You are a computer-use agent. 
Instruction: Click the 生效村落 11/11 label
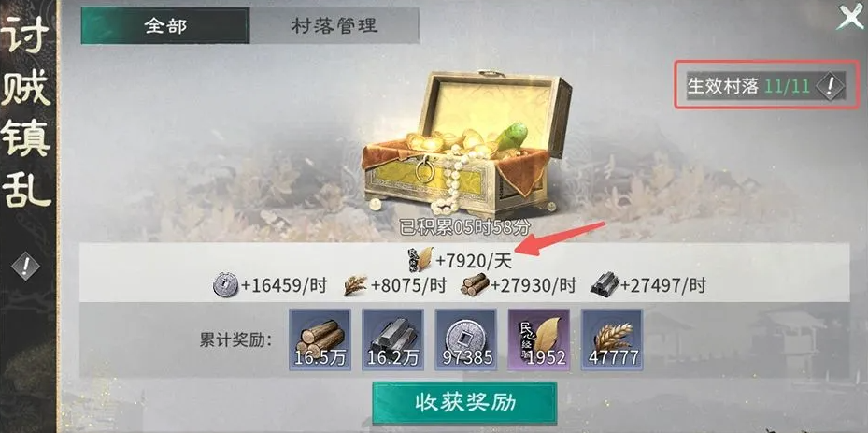[749, 86]
